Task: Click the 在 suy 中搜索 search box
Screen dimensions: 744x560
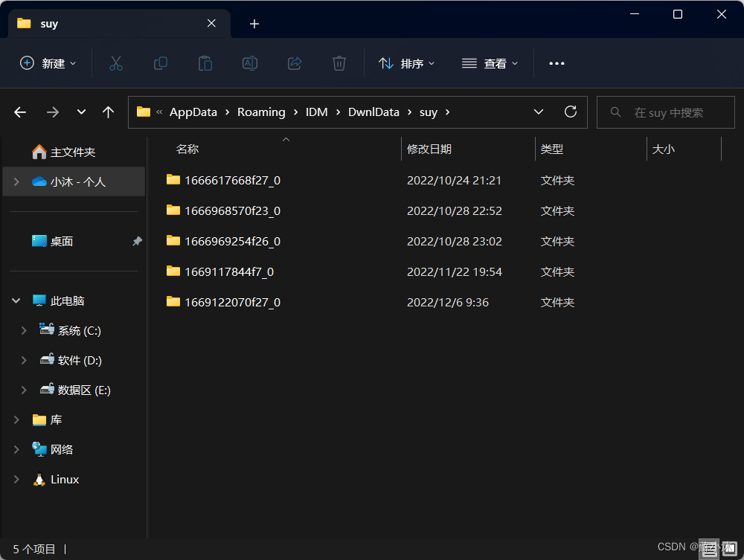Action: point(665,112)
